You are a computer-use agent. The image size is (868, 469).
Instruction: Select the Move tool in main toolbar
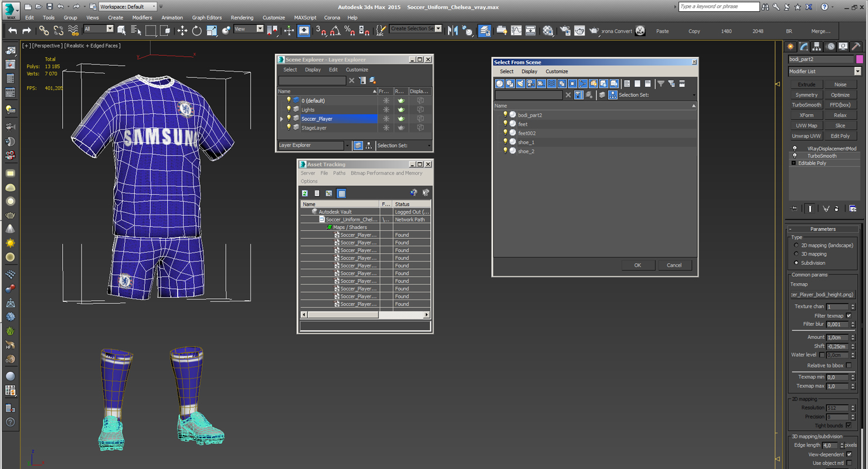(182, 30)
